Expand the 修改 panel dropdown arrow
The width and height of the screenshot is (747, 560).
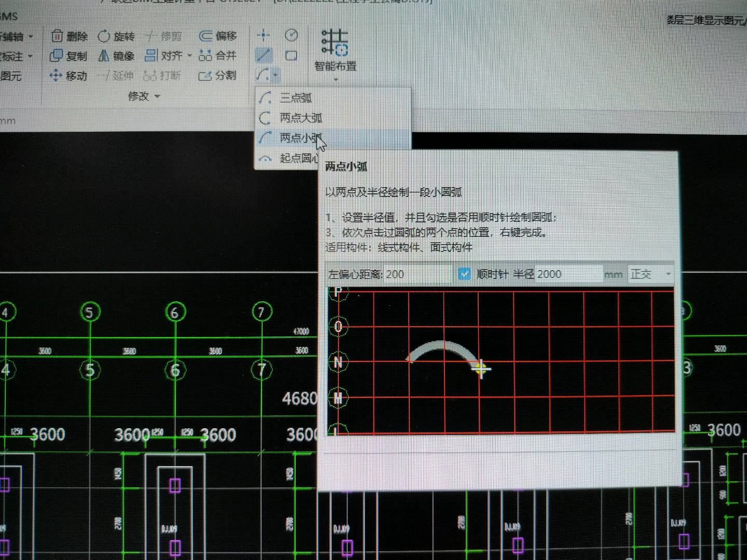coord(158,97)
